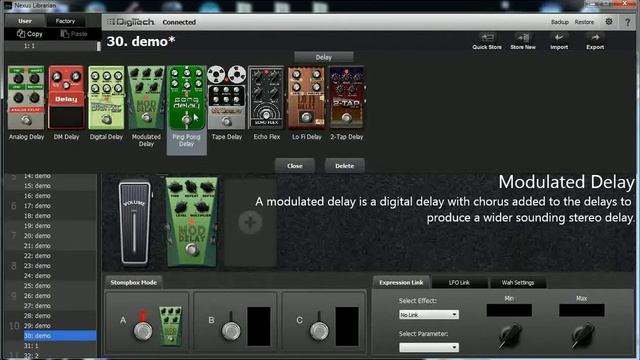Select preset 1: 1 in the list

click(x=29, y=46)
